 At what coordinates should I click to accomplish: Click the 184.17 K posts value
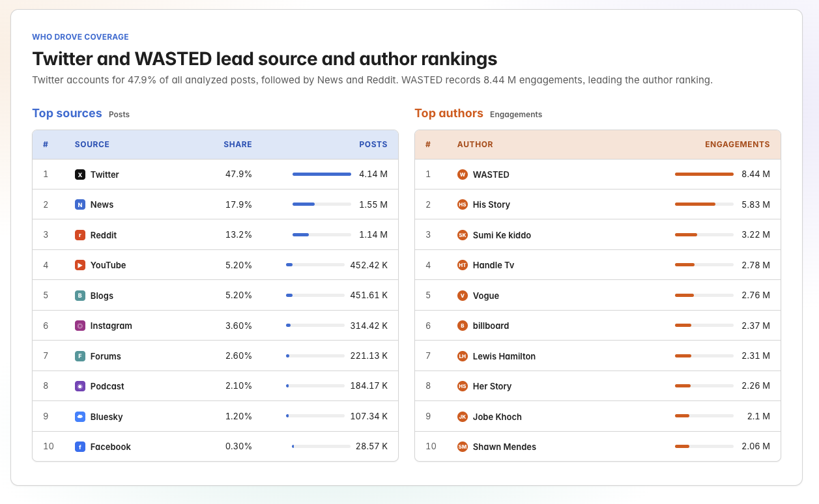[369, 386]
